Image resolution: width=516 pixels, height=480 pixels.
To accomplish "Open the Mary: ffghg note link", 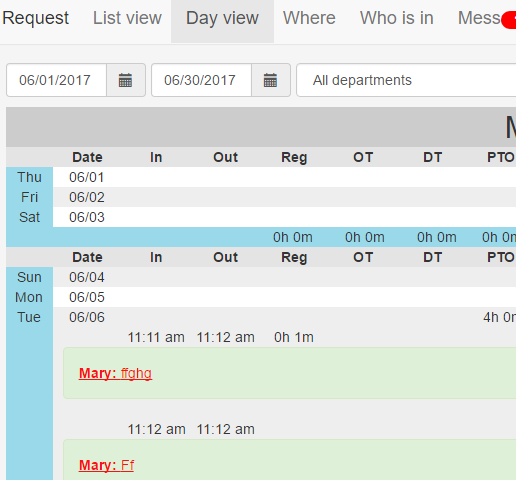I will coord(115,373).
